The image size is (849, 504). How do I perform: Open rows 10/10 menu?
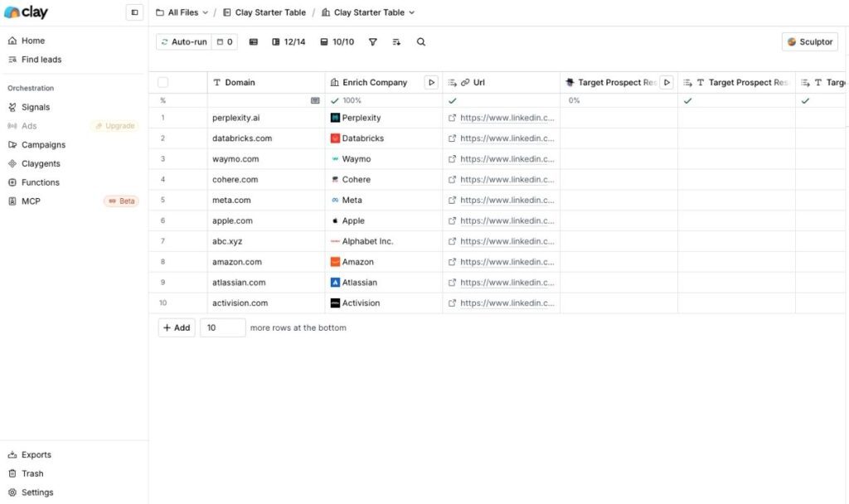pyautogui.click(x=337, y=41)
